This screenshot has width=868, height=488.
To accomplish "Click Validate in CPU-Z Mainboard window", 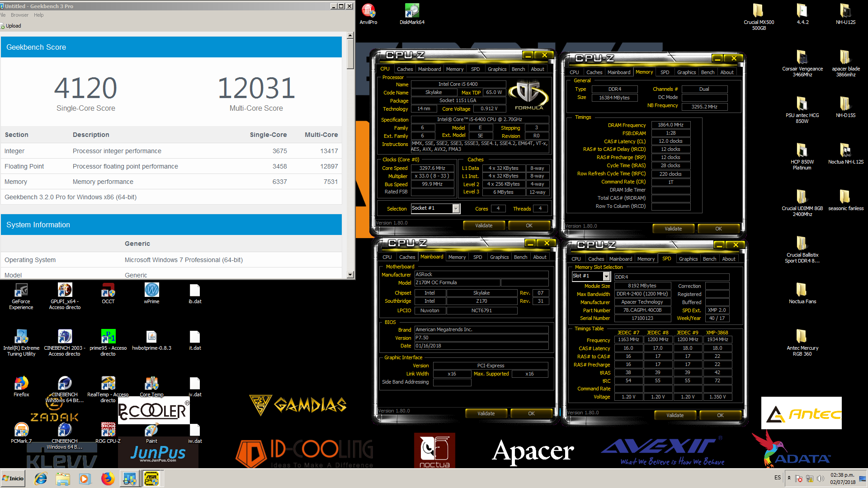I will (486, 413).
